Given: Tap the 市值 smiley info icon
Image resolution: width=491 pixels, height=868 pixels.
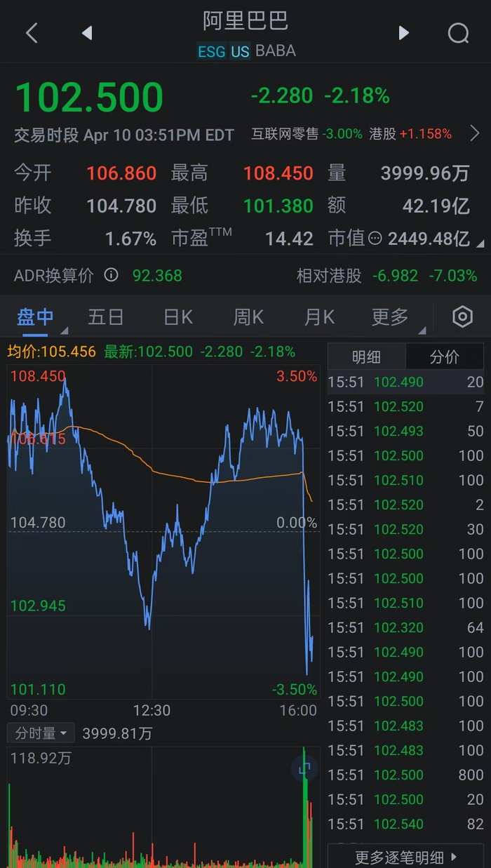Looking at the screenshot, I should pos(375,239).
